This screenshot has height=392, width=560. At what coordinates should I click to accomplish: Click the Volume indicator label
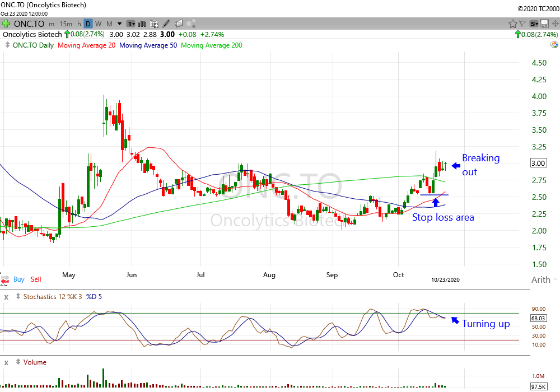[35, 362]
